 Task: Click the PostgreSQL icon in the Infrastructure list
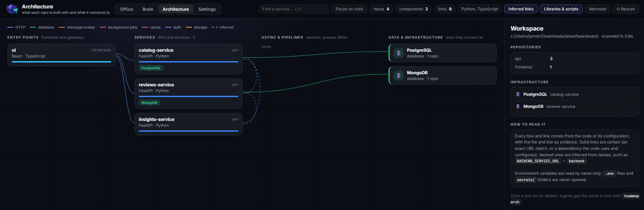518,94
